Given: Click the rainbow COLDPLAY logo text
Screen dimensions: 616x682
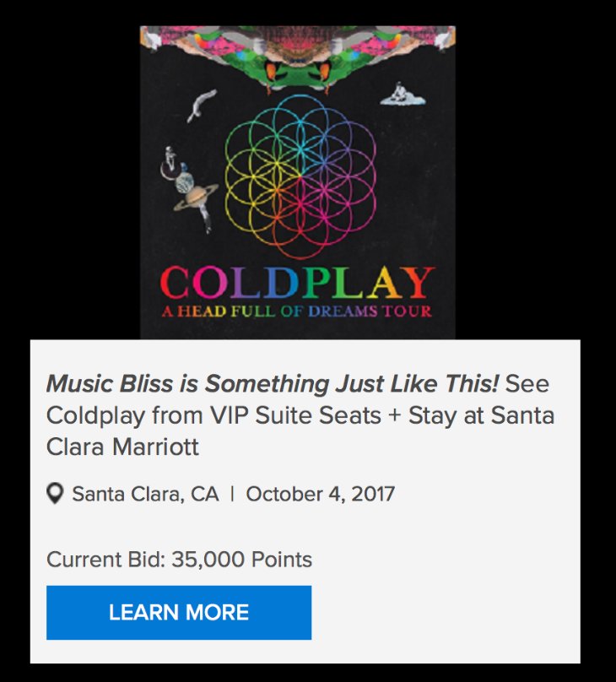Looking at the screenshot, I should tap(296, 283).
